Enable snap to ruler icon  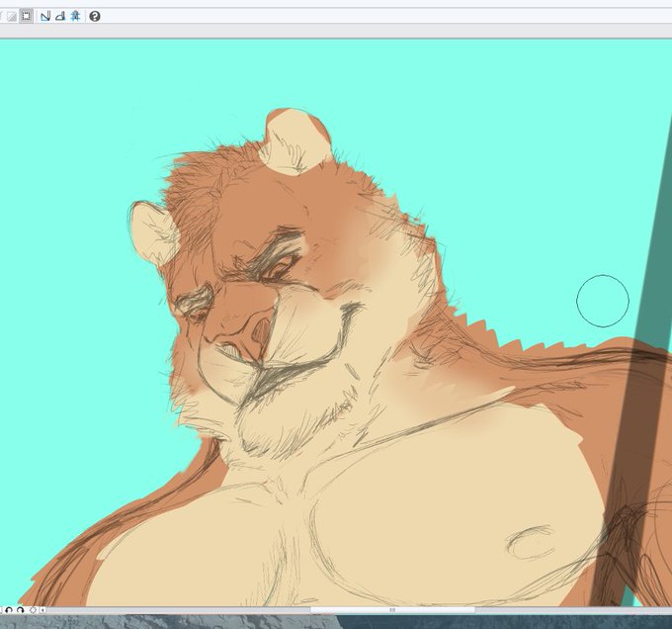[x=45, y=16]
